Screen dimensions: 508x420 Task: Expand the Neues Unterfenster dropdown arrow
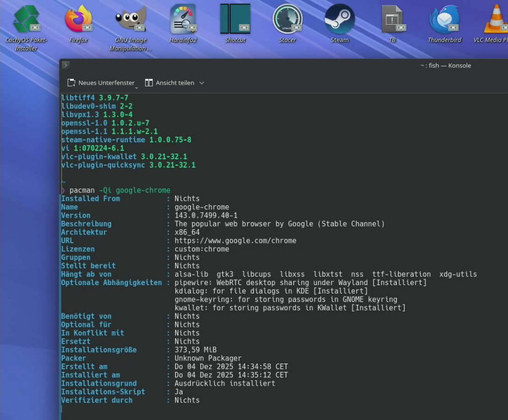[136, 88]
